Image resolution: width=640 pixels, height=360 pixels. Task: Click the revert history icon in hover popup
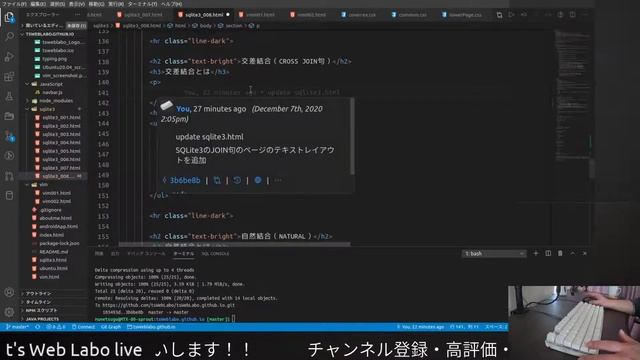(237, 180)
